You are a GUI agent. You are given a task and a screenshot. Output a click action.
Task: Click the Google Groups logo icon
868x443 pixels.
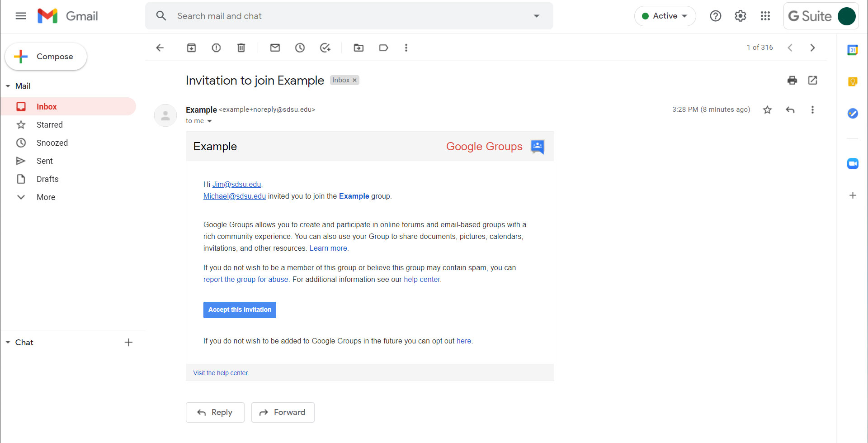(538, 147)
